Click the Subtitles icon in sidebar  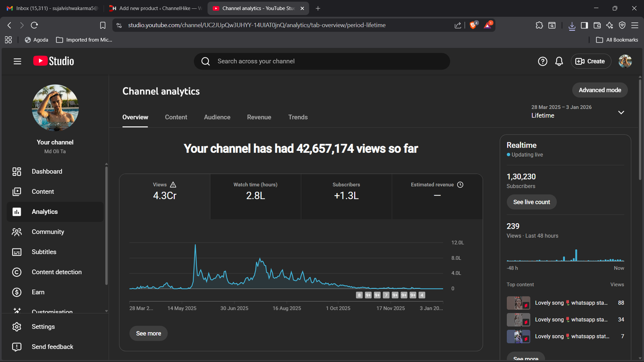(x=17, y=252)
